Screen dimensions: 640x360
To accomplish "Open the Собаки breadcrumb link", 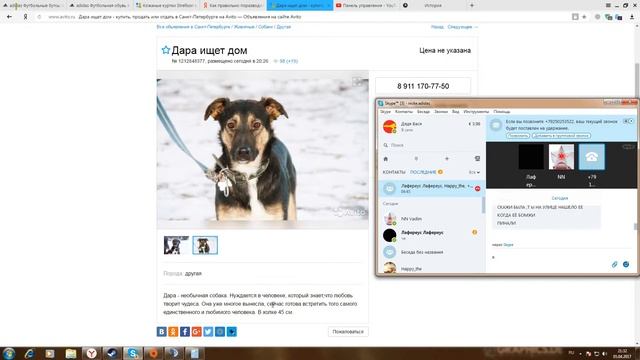I will pyautogui.click(x=265, y=27).
